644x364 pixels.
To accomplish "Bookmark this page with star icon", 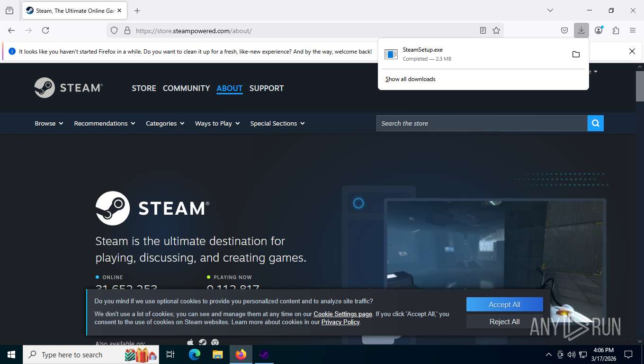I will click(x=496, y=30).
